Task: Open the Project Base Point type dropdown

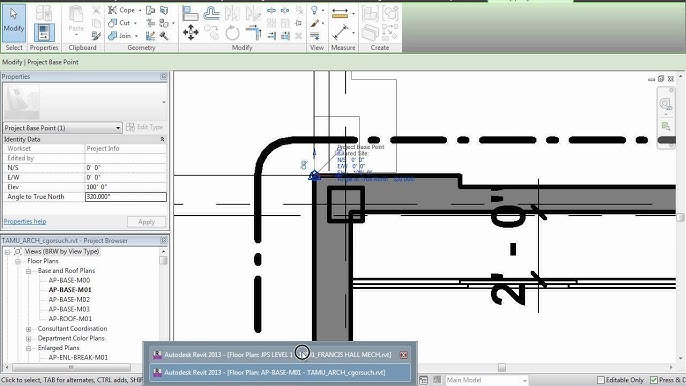Action: click(62, 128)
